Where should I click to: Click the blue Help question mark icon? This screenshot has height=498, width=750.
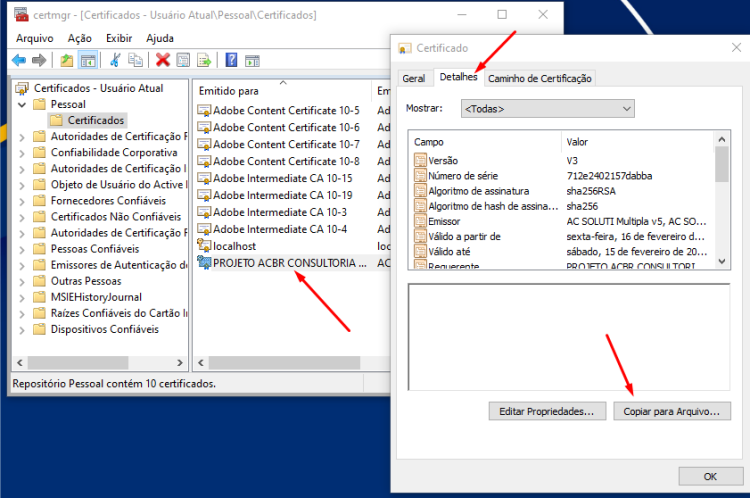[x=232, y=60]
